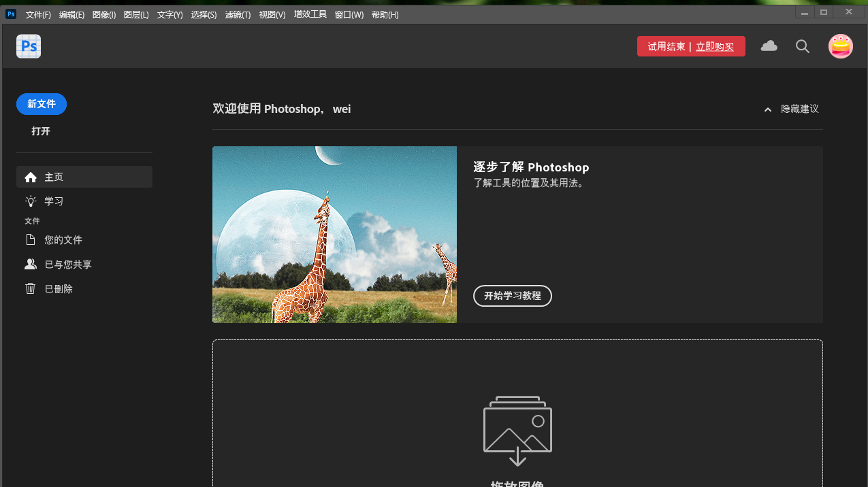Close the Photoshop window
Image resolution: width=868 pixels, height=487 pixels.
[849, 12]
